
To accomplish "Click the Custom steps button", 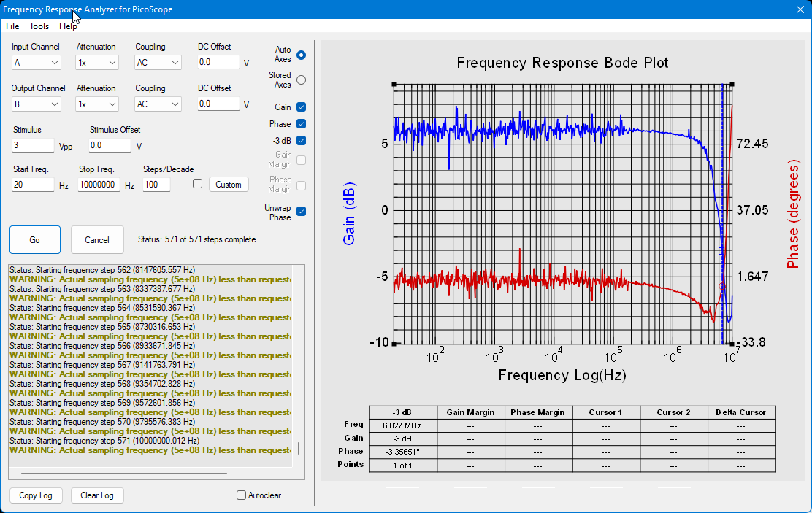I will [229, 185].
